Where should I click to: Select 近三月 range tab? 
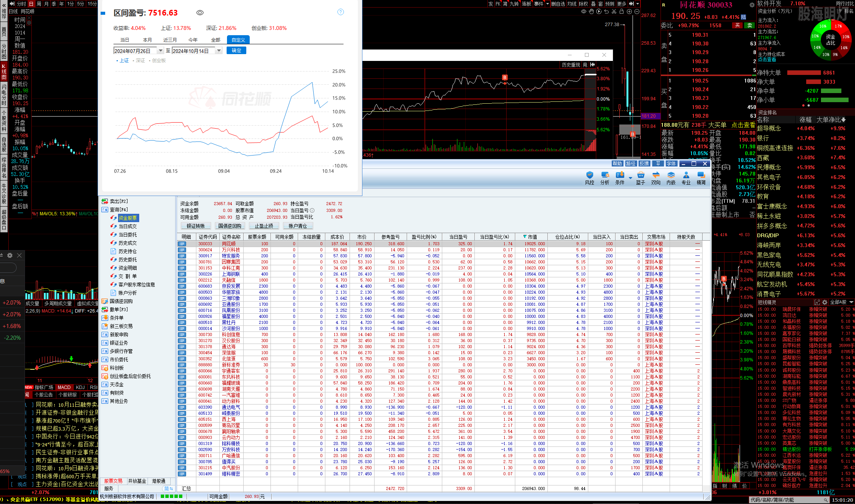(170, 40)
